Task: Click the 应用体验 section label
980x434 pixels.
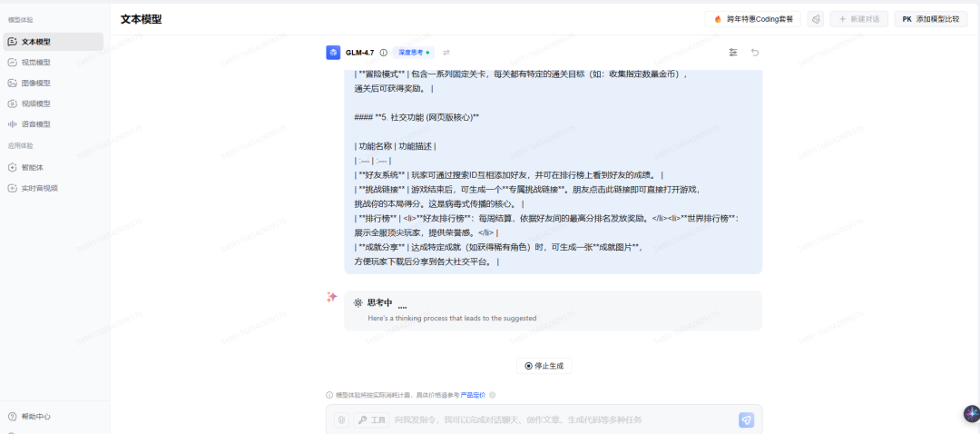Action: [x=21, y=145]
